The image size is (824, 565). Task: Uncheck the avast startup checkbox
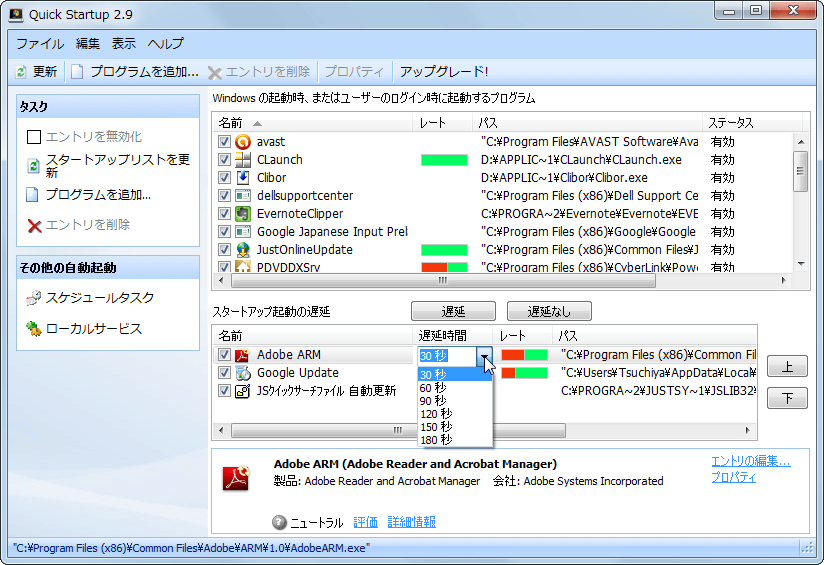pos(224,141)
